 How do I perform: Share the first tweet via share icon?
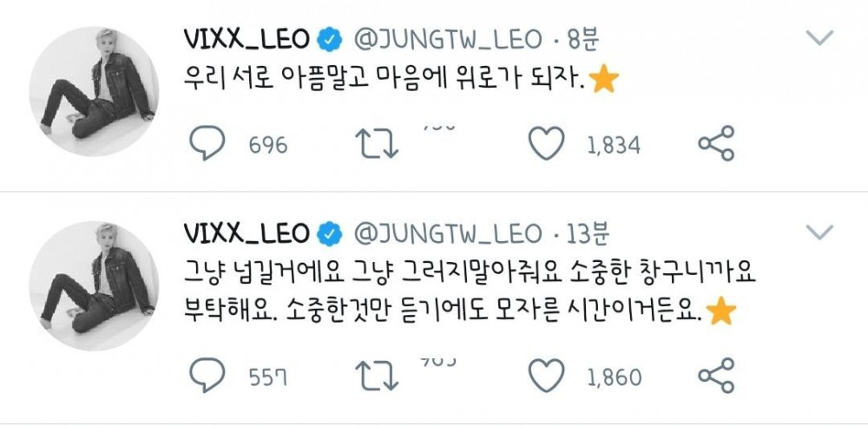pos(716,143)
